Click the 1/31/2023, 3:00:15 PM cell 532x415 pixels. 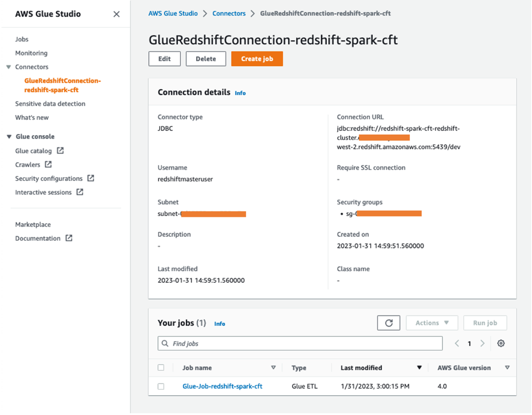[x=375, y=386]
